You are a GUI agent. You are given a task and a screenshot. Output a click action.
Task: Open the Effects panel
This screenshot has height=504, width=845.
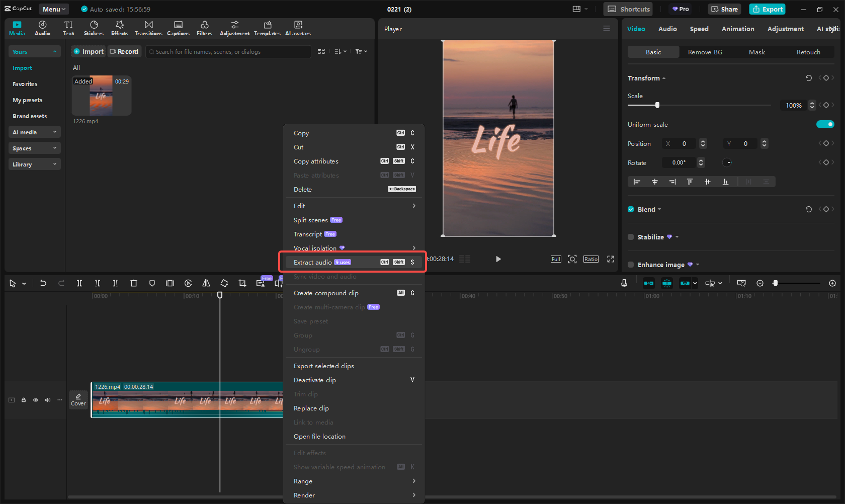click(x=119, y=28)
